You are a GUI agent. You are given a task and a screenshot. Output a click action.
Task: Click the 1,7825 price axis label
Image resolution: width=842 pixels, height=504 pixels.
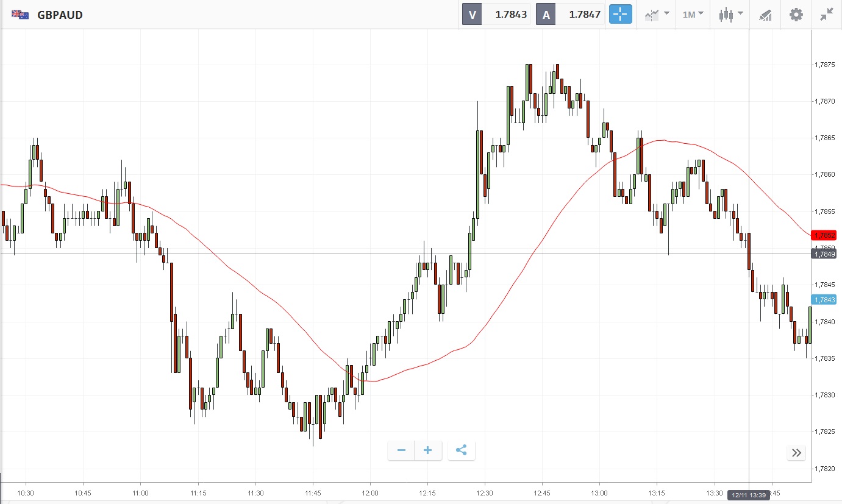(825, 431)
